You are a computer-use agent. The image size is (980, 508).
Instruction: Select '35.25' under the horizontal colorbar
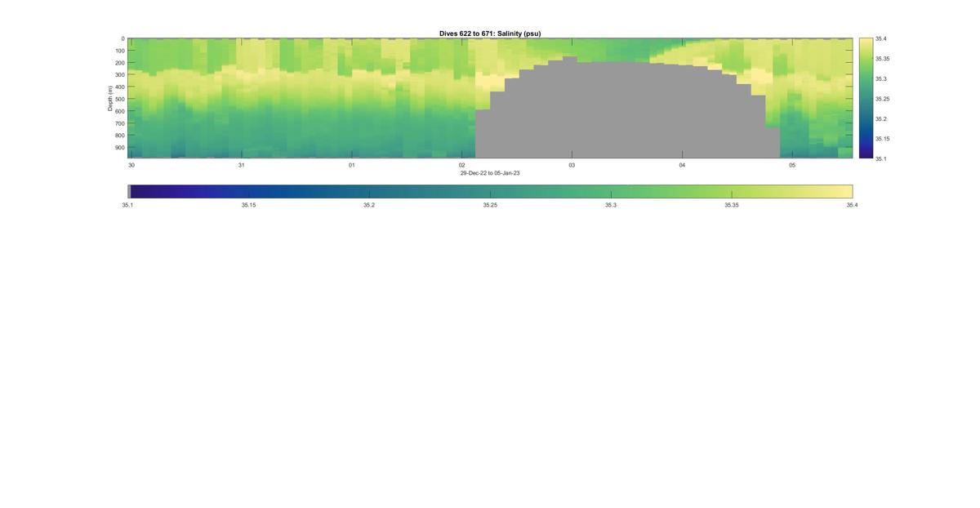(x=490, y=205)
